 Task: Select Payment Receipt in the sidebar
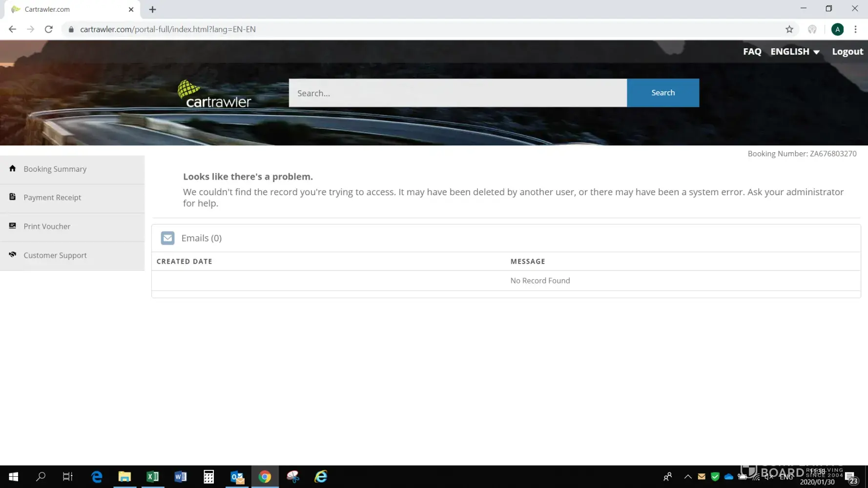pyautogui.click(x=52, y=198)
